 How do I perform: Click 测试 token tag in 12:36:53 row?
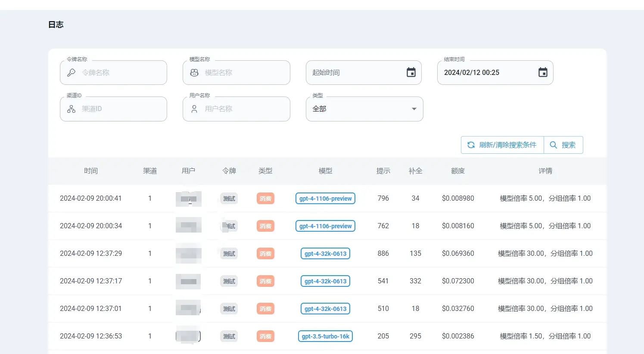[229, 336]
